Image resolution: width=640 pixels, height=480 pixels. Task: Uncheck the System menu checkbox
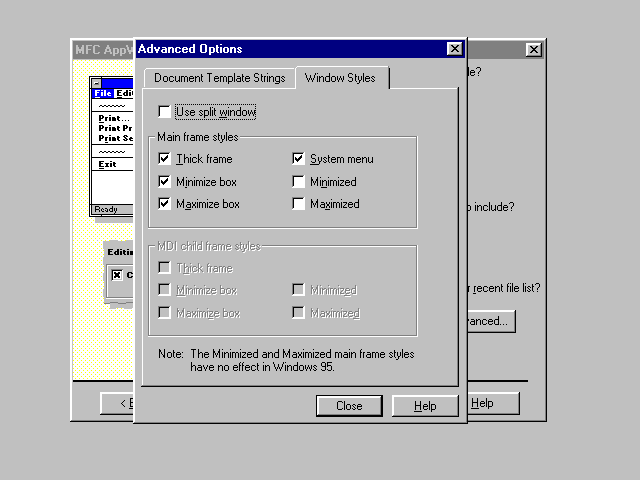click(299, 159)
